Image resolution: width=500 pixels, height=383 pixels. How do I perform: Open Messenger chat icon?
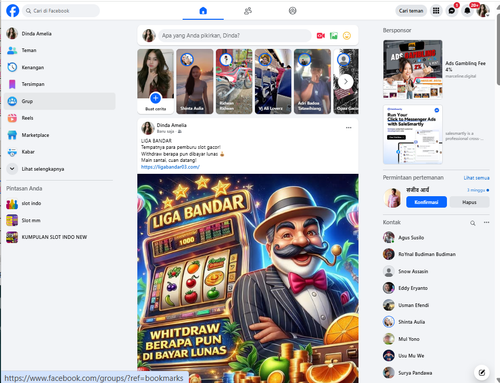click(x=452, y=11)
